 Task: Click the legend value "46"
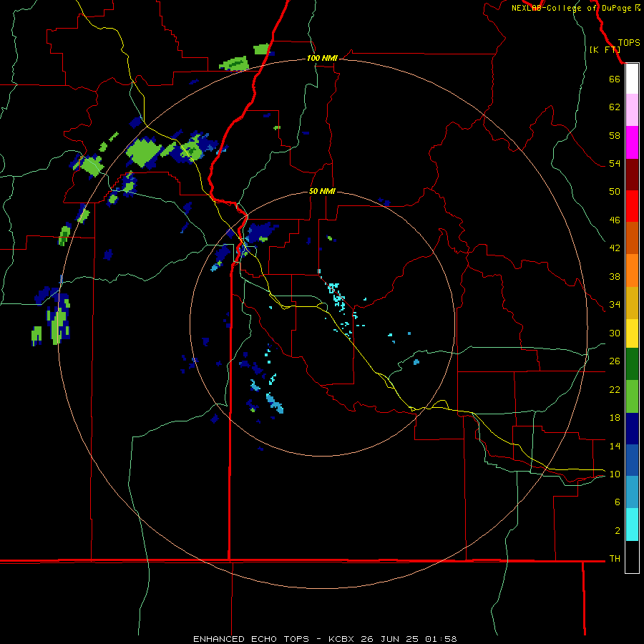[615, 220]
